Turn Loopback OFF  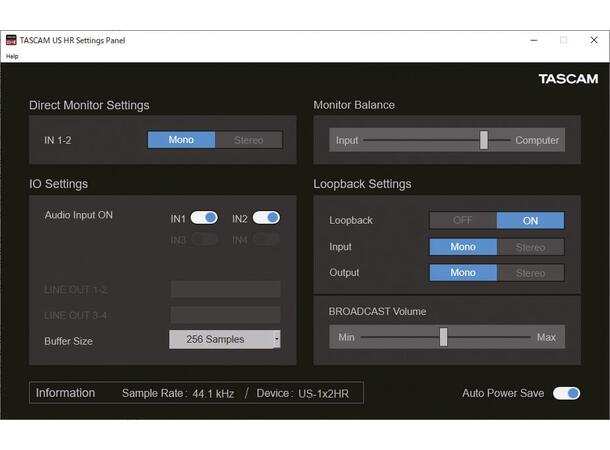(463, 221)
